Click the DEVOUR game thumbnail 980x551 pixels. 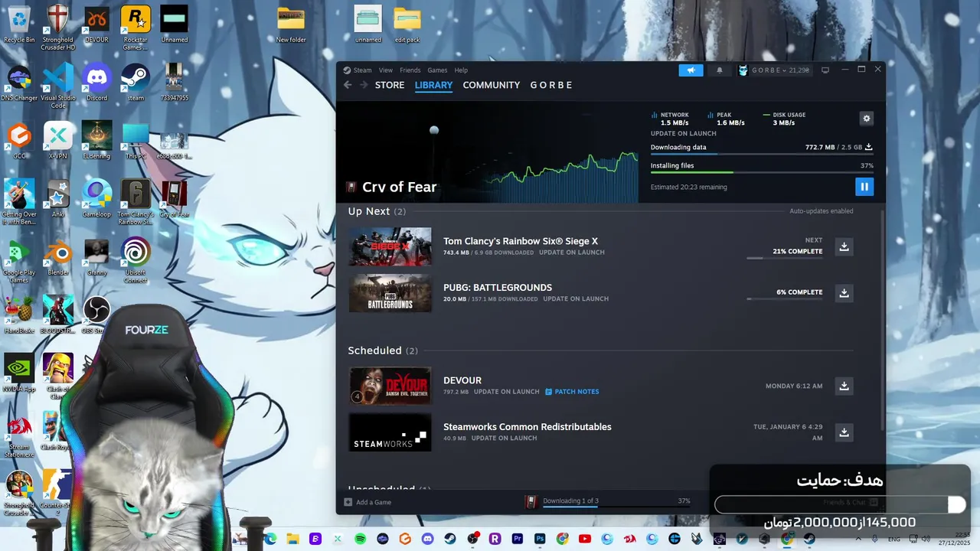point(390,386)
